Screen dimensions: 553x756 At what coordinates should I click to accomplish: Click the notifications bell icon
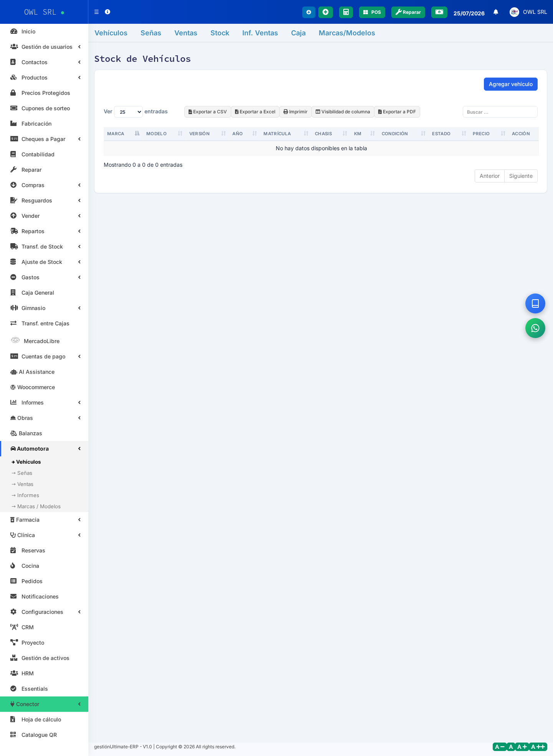click(x=496, y=12)
